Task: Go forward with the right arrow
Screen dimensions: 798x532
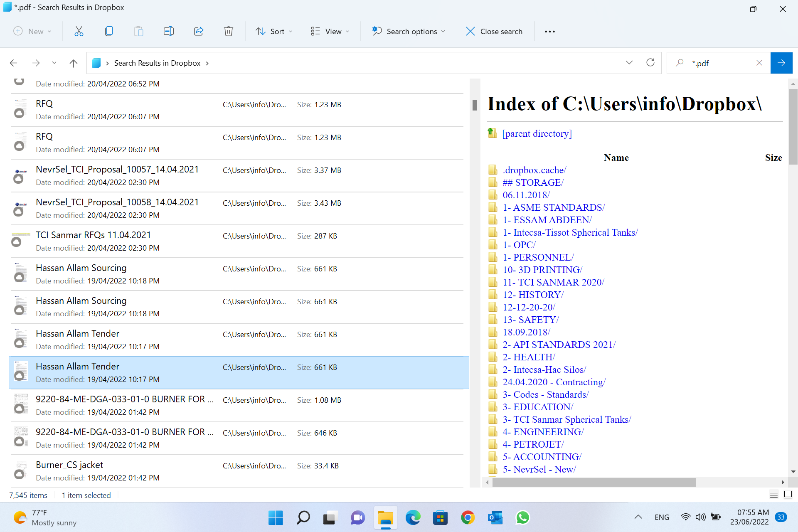Action: [36, 63]
